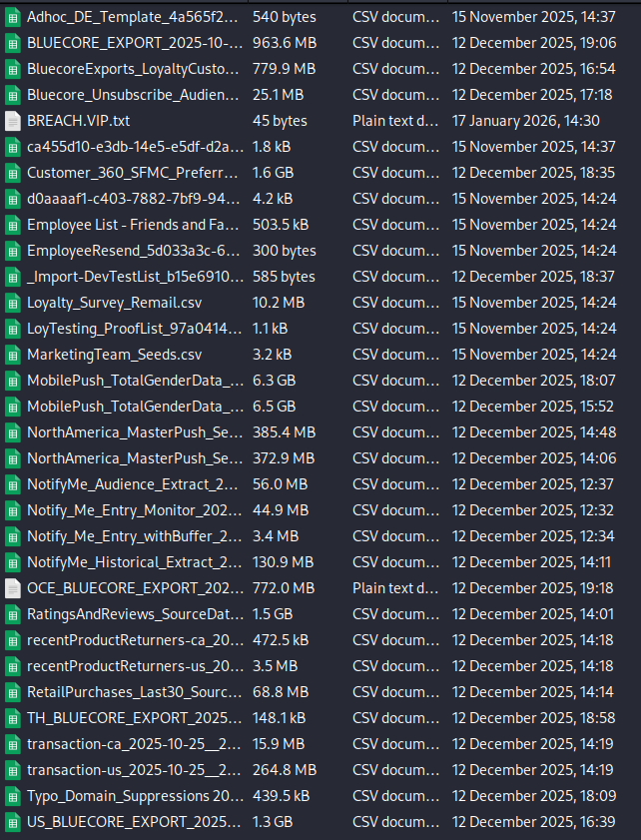Click the icon for Bluecore_Unsubscribe_Audien file
The image size is (641, 840).
pos(12,95)
